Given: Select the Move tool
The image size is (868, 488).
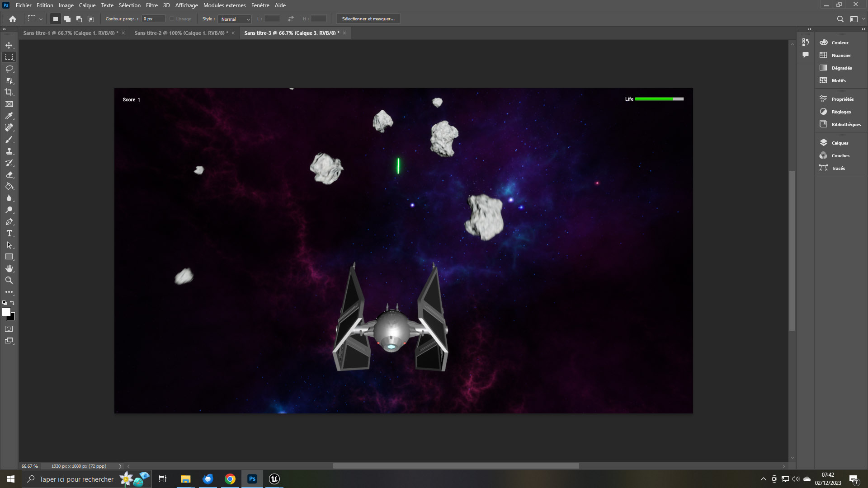Looking at the screenshot, I should tap(9, 45).
